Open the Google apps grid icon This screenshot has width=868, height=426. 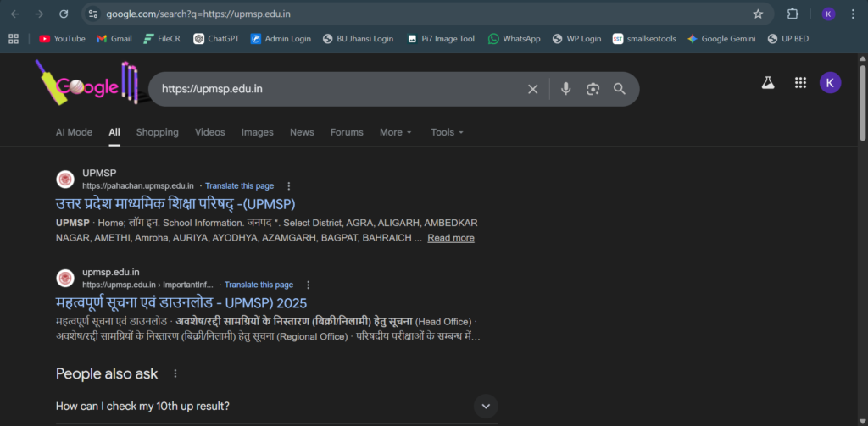click(800, 83)
